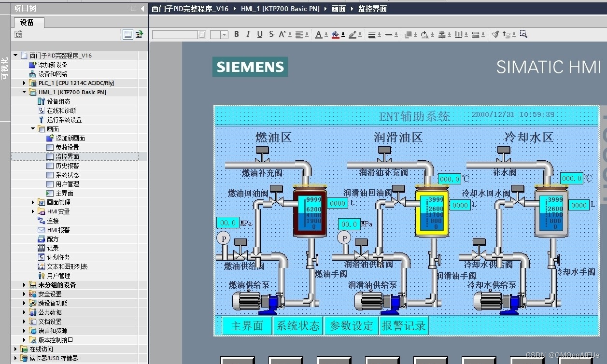Click the font name input field

175,35
